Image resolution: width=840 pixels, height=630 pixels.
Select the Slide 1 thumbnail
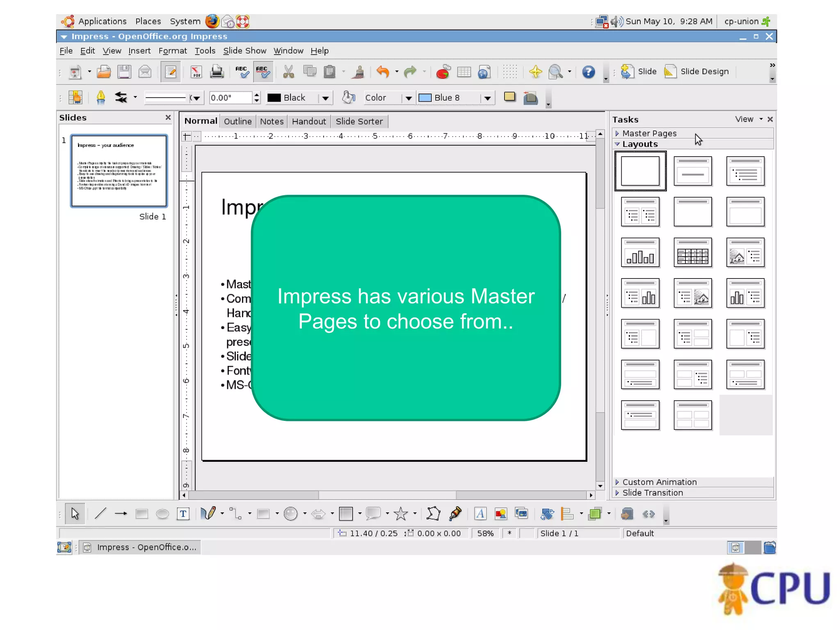119,171
